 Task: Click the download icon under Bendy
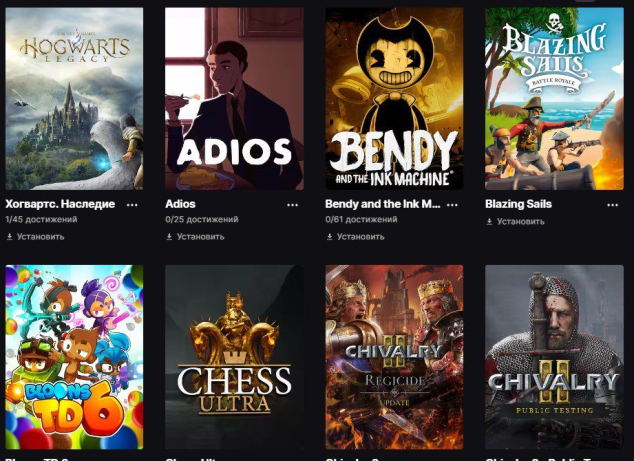(330, 237)
